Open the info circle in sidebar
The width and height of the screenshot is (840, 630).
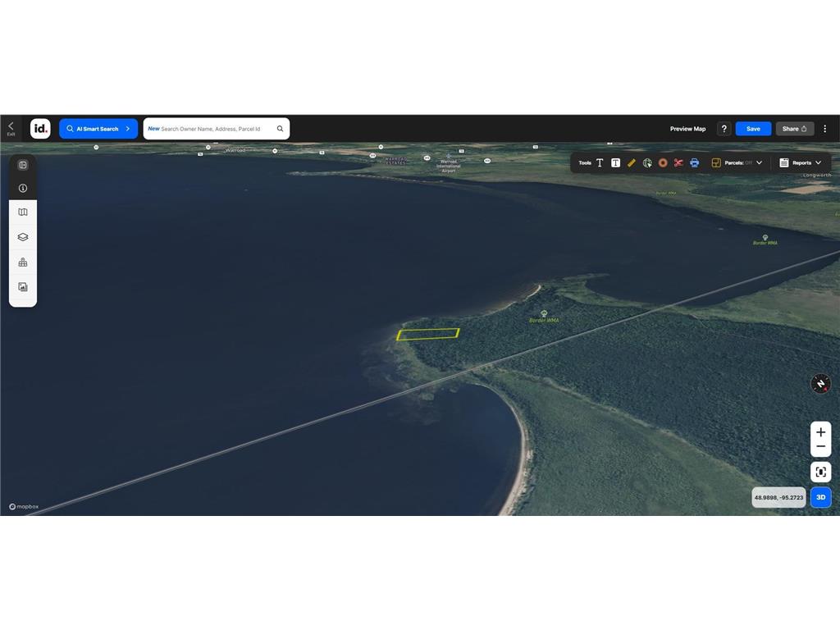23,188
